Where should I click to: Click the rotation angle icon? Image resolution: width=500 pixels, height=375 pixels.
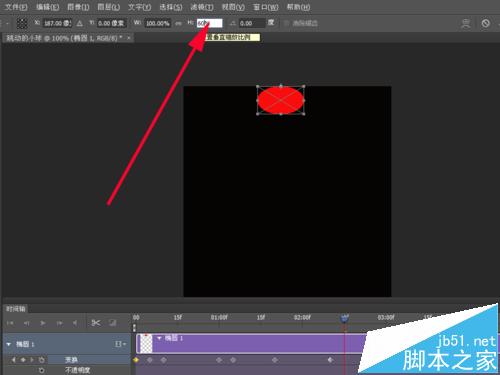pos(232,23)
